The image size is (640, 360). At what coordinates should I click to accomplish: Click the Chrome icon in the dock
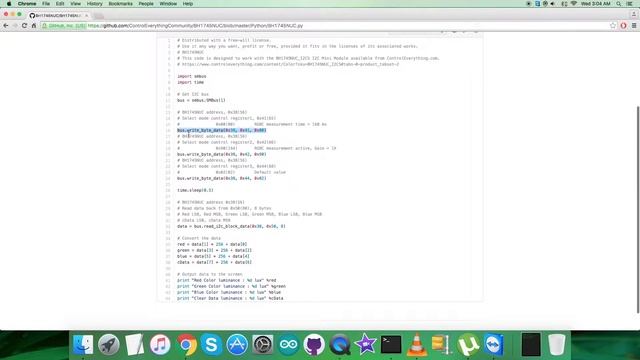tap(186, 344)
